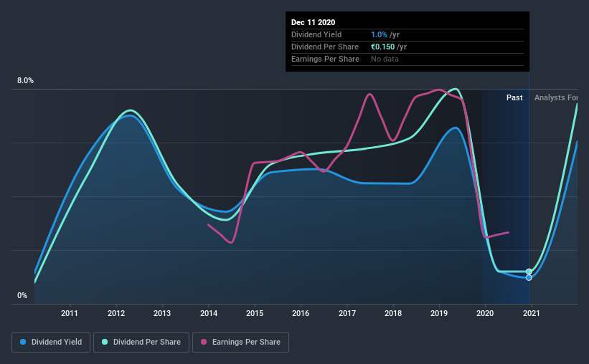Click the Earnings Per Share row label in tooltip
589x364 pixels.
[x=325, y=59]
